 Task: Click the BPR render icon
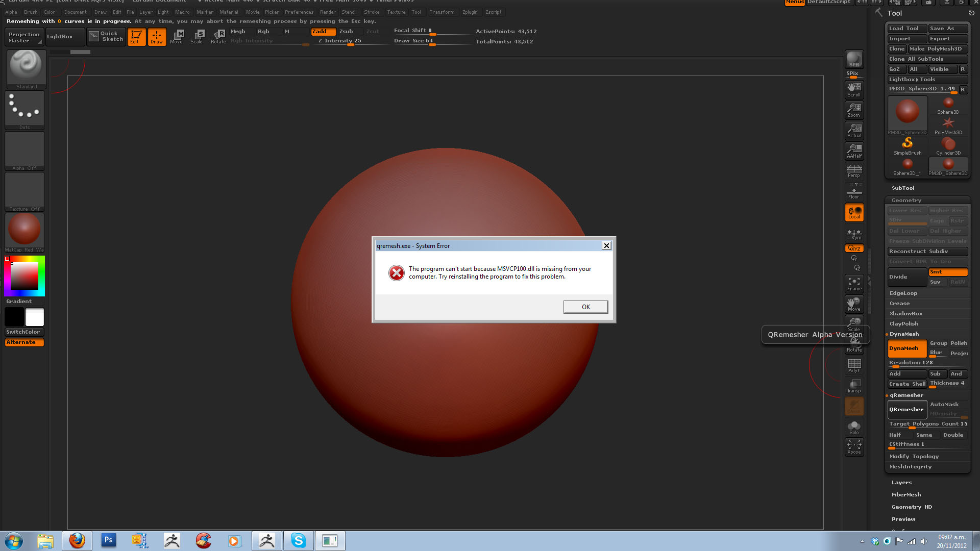point(854,59)
